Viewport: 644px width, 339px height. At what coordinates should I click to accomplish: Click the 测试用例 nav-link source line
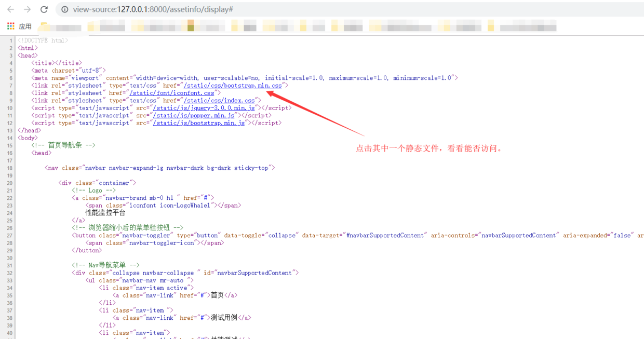click(x=182, y=318)
